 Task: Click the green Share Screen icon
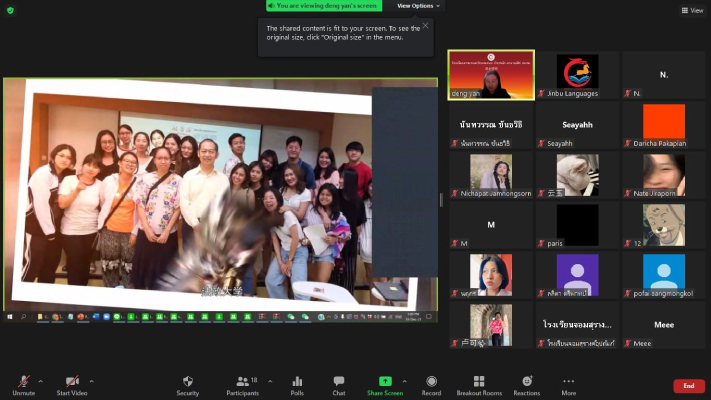pos(385,381)
